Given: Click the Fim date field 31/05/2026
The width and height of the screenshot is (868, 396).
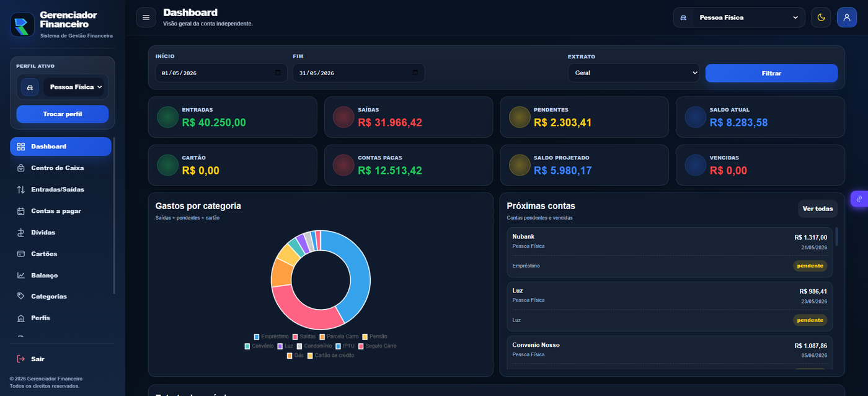Looking at the screenshot, I should click(x=359, y=73).
